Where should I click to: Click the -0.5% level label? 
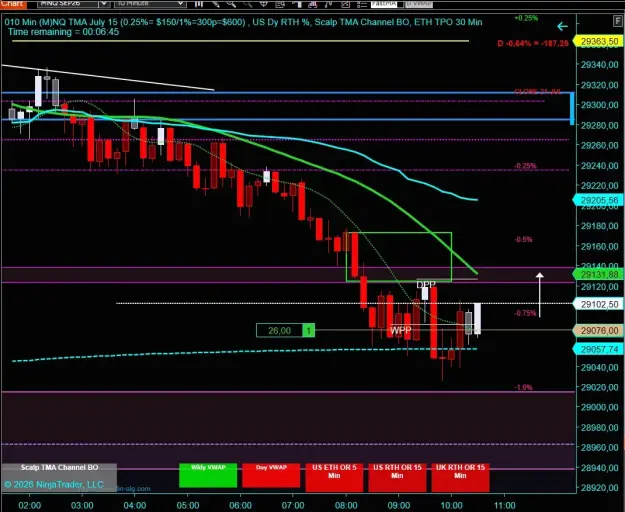pos(523,239)
